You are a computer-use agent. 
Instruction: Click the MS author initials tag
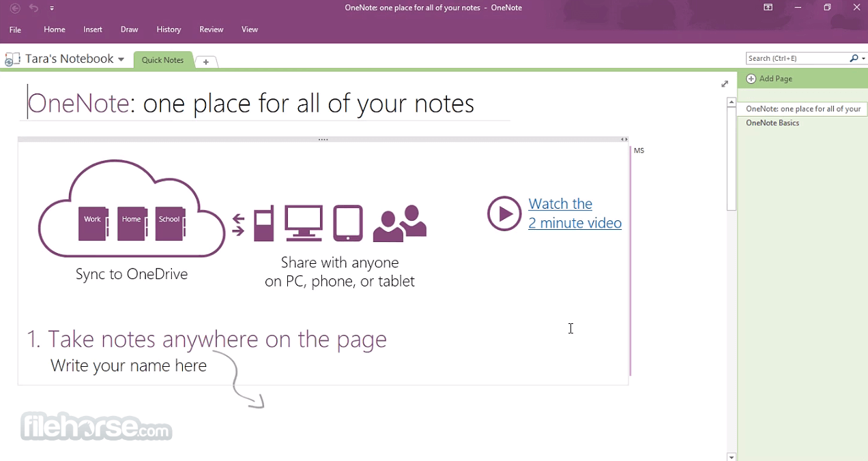coord(639,151)
